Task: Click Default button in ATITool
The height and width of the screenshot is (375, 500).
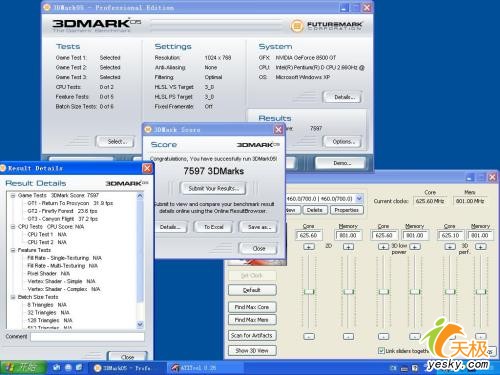Action: (252, 290)
